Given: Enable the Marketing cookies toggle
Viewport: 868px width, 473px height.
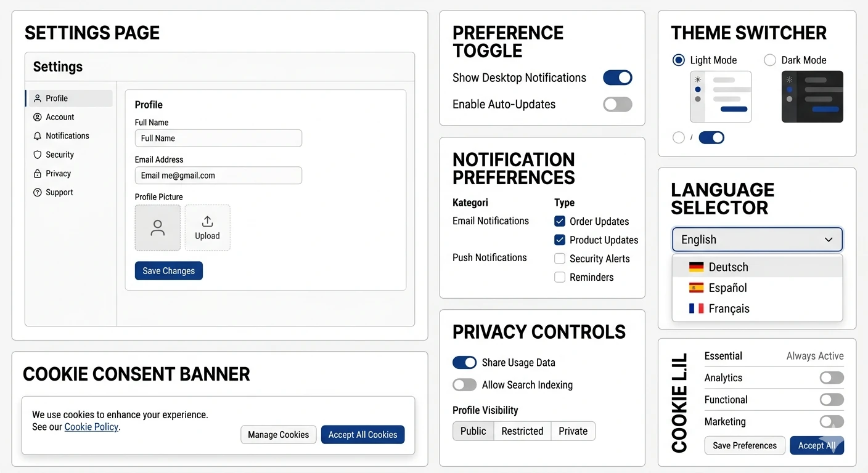Looking at the screenshot, I should tap(832, 422).
